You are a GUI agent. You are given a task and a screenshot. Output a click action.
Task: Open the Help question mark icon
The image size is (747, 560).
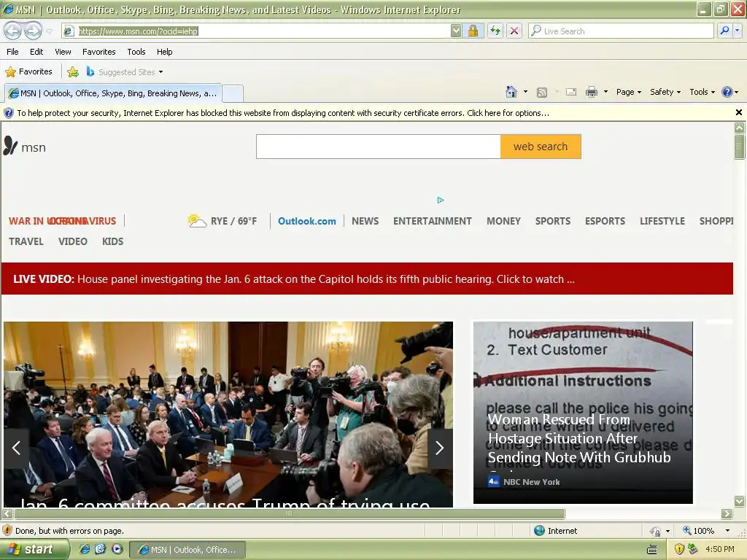pyautogui.click(x=727, y=92)
